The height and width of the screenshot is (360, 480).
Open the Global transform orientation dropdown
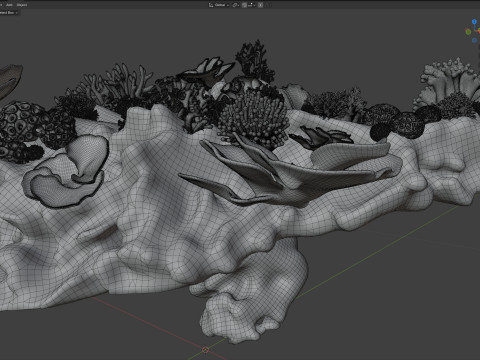[x=219, y=5]
